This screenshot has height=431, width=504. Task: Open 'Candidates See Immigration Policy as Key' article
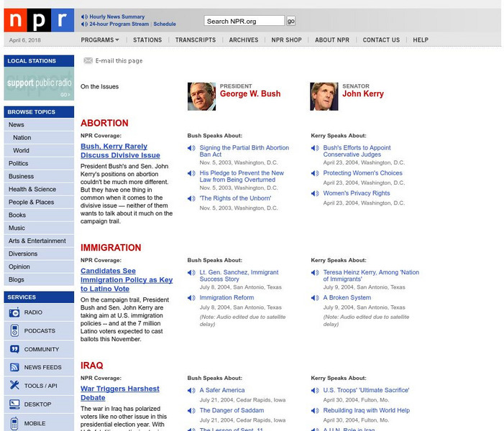tap(127, 280)
